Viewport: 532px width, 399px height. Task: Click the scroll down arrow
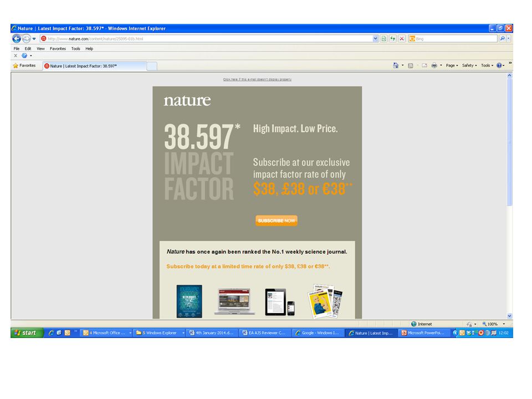tap(509, 316)
